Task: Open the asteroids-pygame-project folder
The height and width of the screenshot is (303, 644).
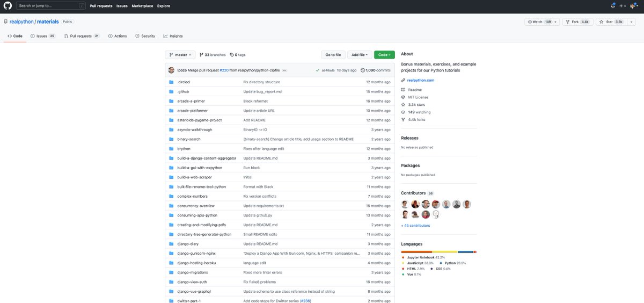Action: (x=200, y=120)
